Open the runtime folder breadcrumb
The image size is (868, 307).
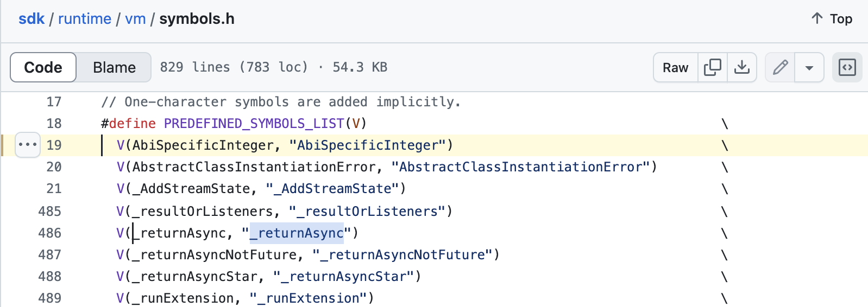85,19
